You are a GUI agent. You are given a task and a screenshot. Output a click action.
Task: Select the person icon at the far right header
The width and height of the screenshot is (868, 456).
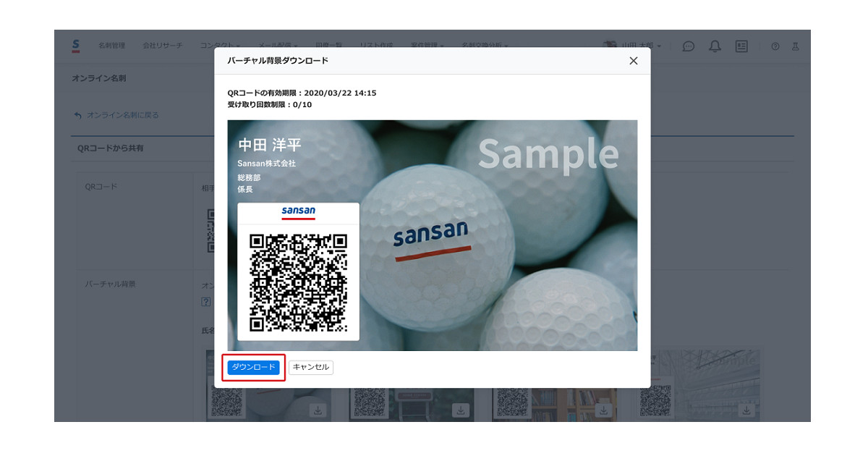pyautogui.click(x=796, y=46)
